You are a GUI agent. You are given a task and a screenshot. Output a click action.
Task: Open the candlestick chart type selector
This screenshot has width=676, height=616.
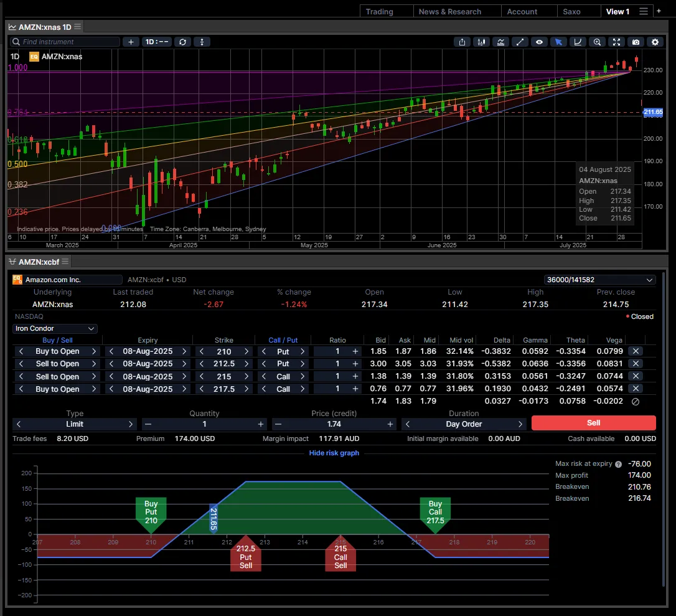pyautogui.click(x=481, y=42)
